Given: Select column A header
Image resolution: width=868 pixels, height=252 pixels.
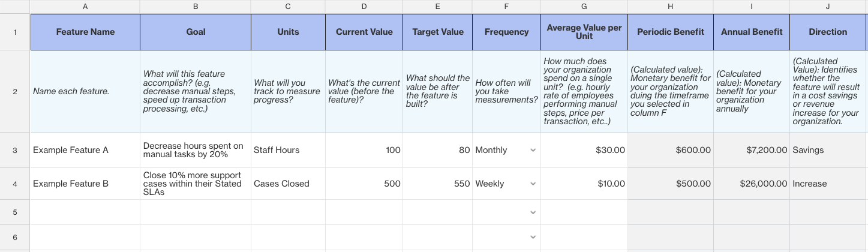Looking at the screenshot, I should click(85, 7).
